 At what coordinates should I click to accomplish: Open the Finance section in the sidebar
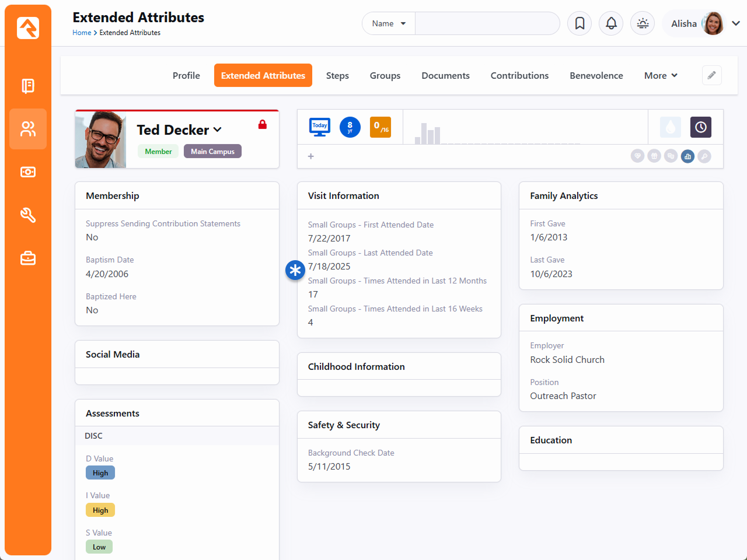coord(28,172)
